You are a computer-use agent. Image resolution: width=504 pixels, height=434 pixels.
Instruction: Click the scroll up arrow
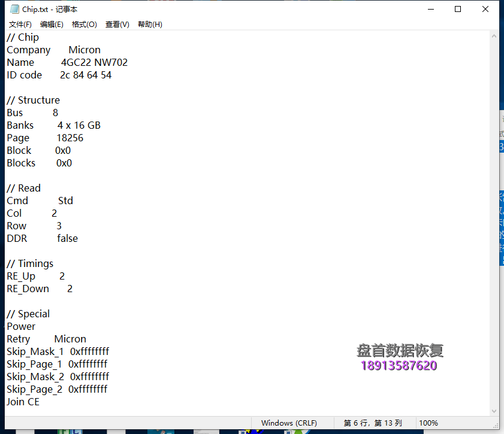click(494, 37)
